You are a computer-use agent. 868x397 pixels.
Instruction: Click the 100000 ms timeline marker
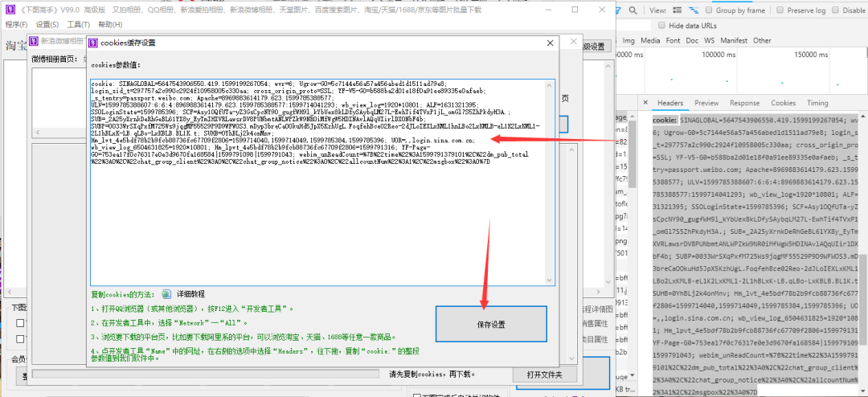pos(719,55)
